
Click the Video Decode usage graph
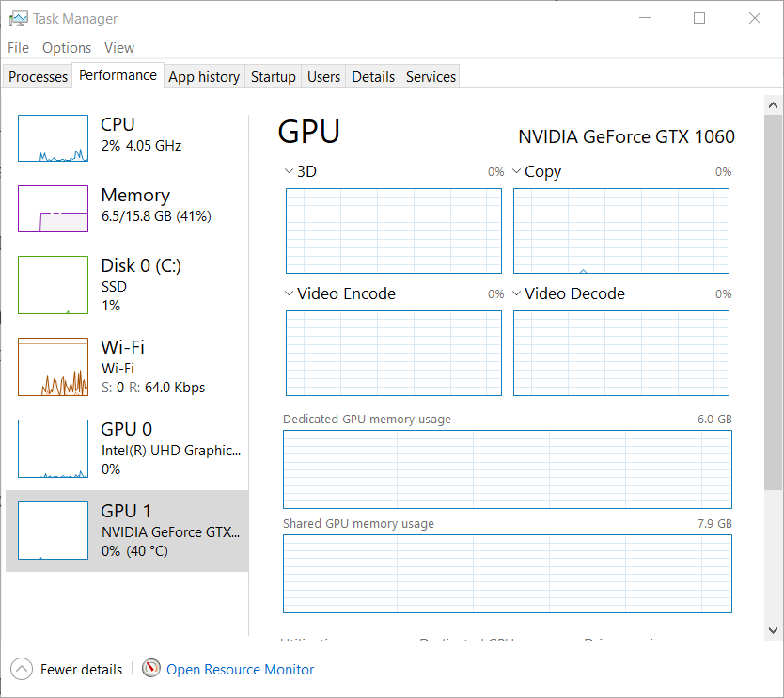pos(621,353)
